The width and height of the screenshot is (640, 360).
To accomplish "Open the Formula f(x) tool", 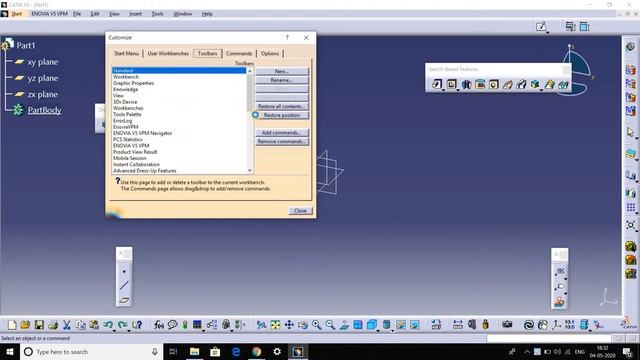I will pyautogui.click(x=159, y=325).
